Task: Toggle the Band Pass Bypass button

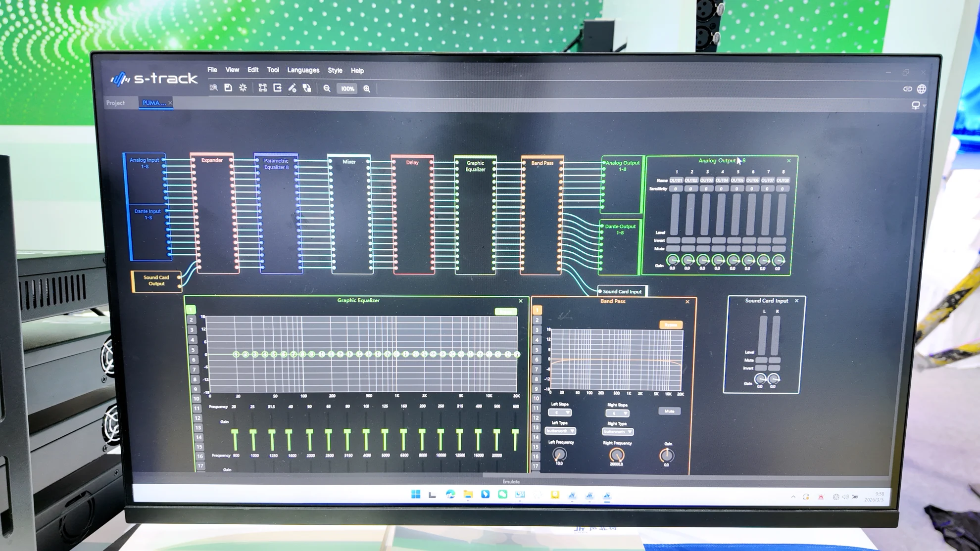Action: [671, 325]
